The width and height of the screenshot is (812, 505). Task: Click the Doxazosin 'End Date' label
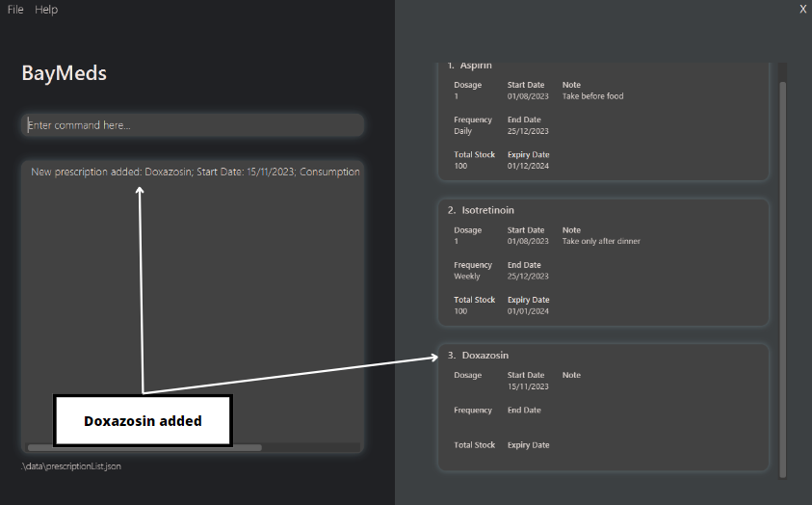tap(524, 411)
